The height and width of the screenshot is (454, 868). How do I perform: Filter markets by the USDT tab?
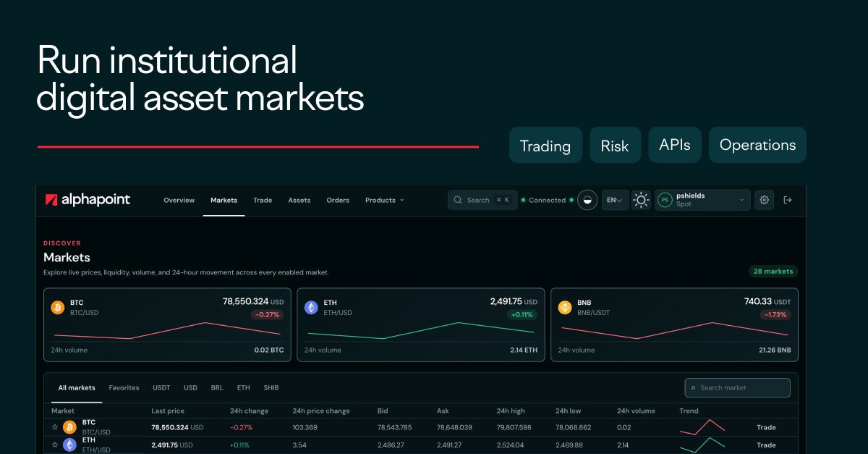coord(161,387)
